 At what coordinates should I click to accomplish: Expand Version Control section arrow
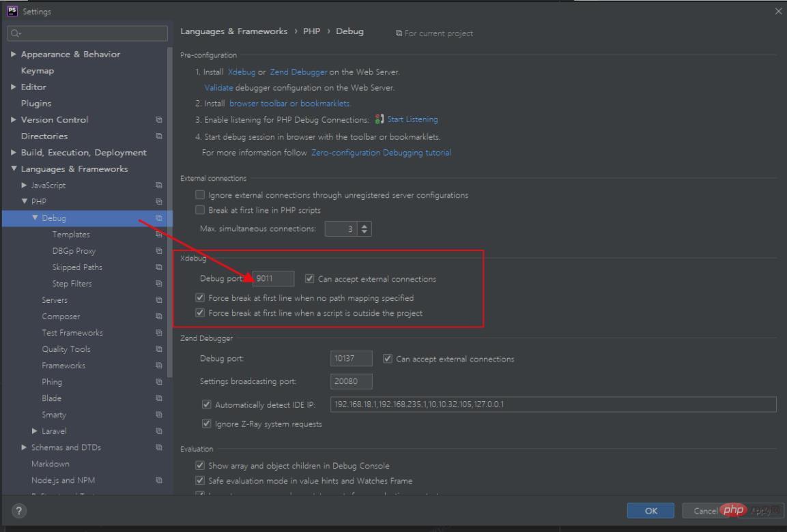pos(14,120)
